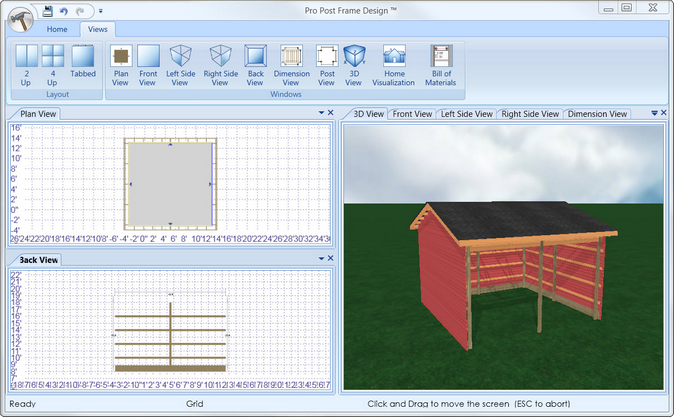Screen dimensions: 674x417
Task: Switch to the Right Side View tab
Action: click(530, 114)
